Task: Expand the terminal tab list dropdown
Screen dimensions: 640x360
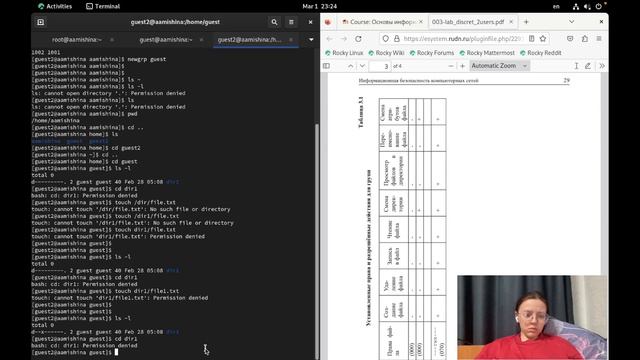Action: click(311, 40)
